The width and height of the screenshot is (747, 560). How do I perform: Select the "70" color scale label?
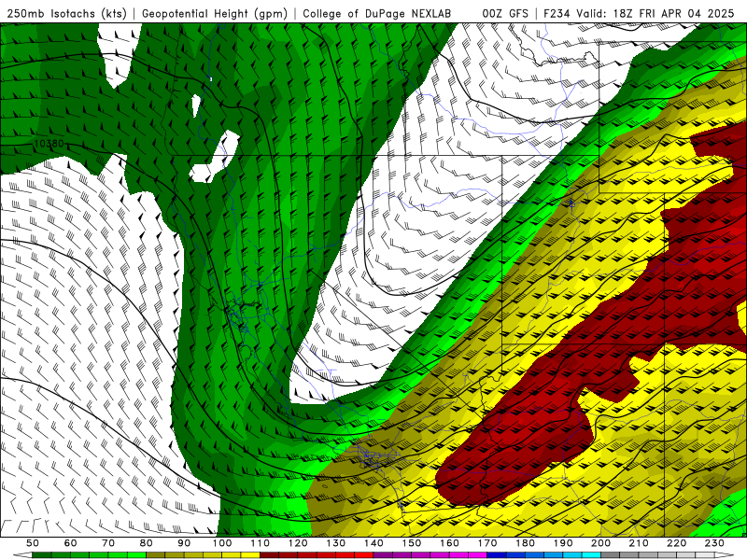(x=108, y=543)
